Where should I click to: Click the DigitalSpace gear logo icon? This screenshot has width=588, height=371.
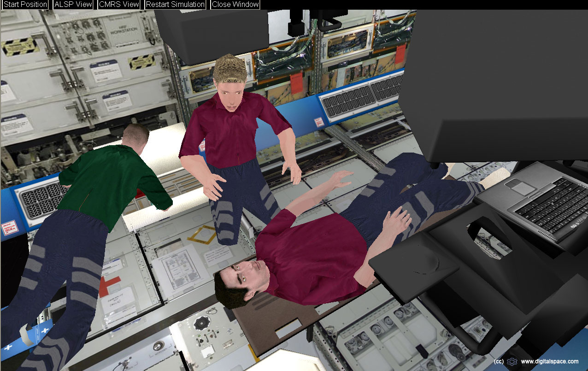click(x=512, y=362)
